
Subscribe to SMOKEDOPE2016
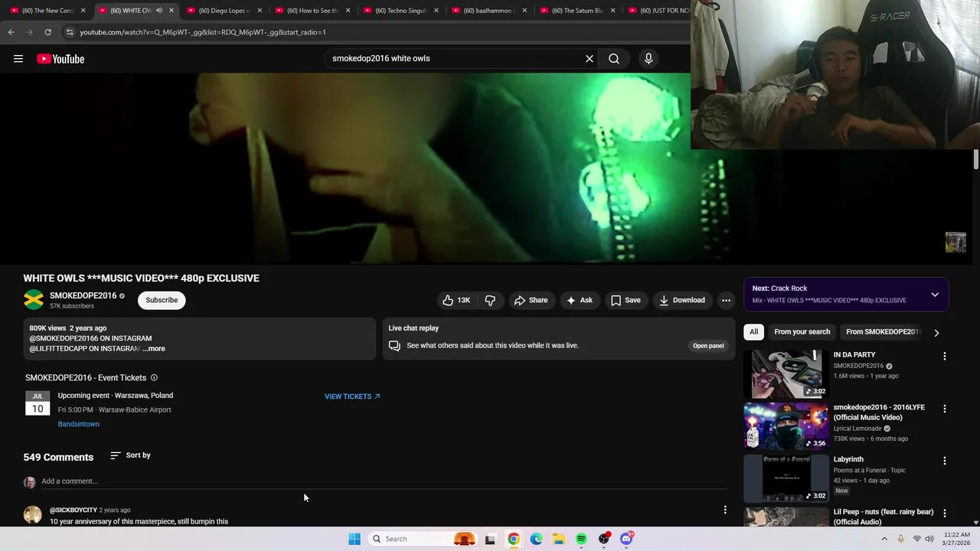coord(162,300)
